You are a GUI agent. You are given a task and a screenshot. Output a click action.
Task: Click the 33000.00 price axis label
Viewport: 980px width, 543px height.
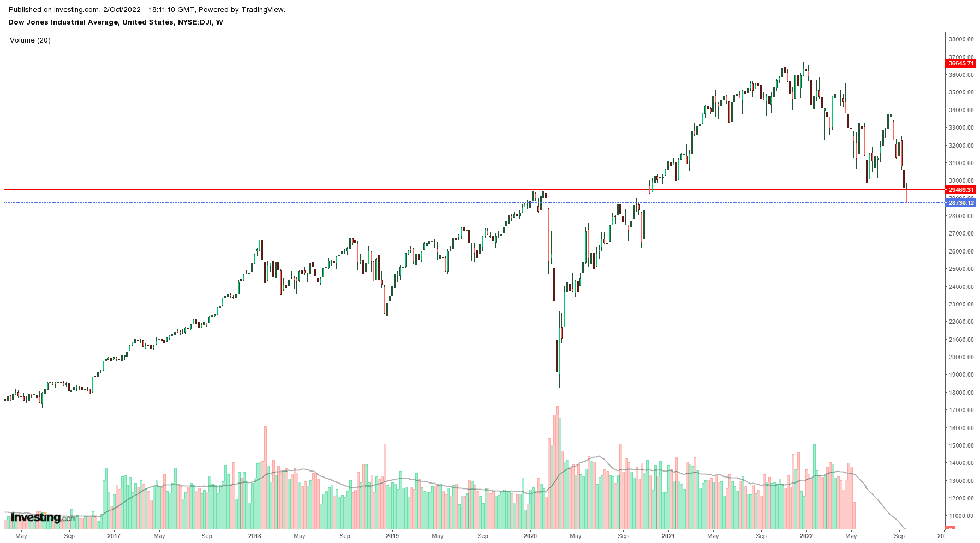(x=961, y=128)
